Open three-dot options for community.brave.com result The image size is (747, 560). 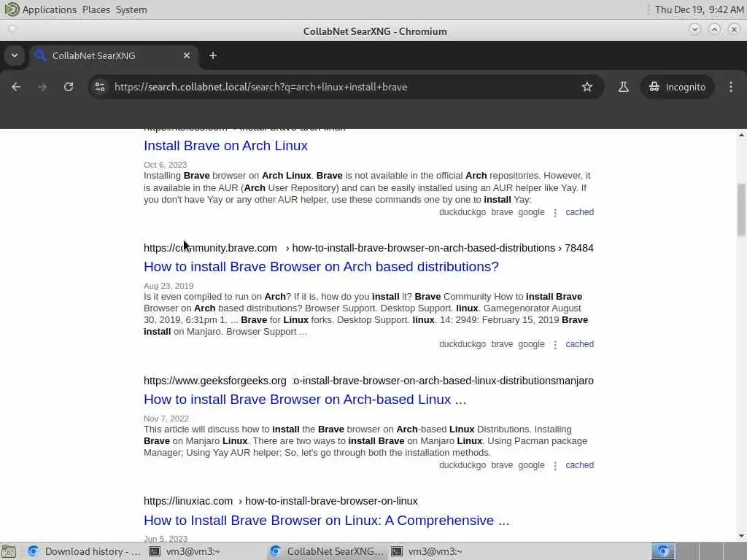(555, 344)
